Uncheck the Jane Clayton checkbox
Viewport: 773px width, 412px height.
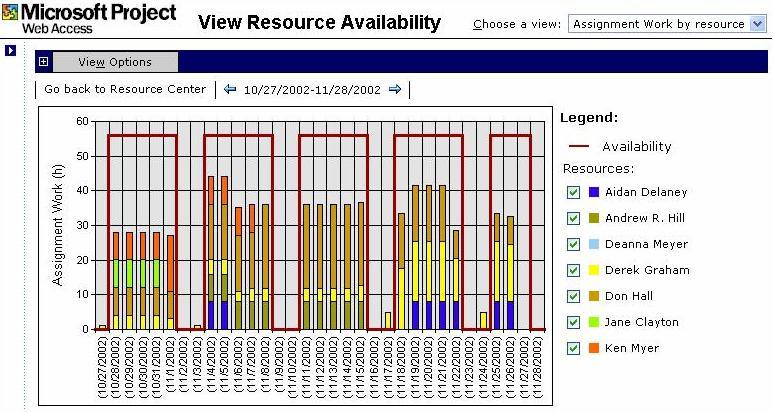pyautogui.click(x=573, y=322)
